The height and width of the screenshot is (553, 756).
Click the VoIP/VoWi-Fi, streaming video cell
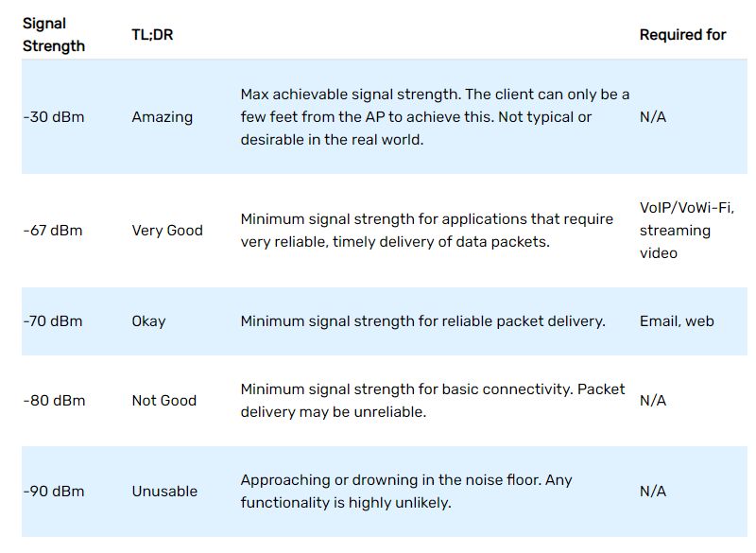(686, 231)
